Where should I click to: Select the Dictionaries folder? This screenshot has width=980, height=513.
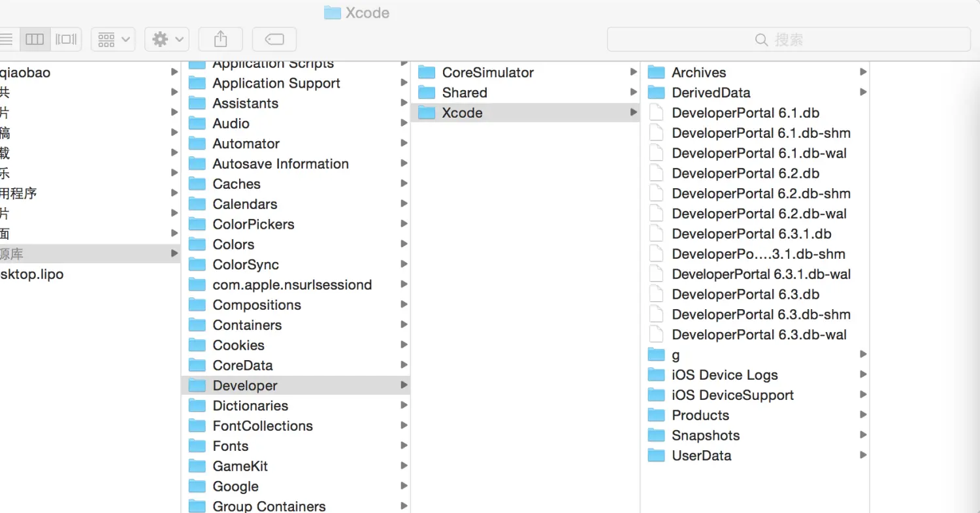coord(295,406)
